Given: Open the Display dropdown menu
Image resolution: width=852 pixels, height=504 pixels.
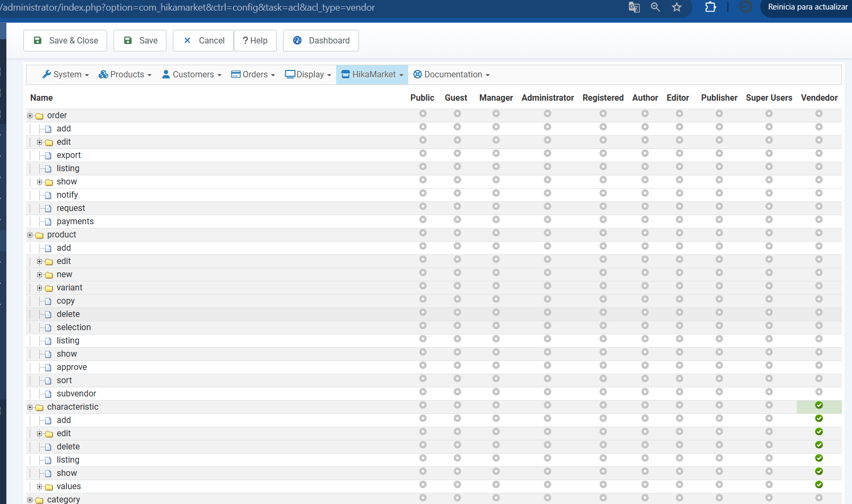Looking at the screenshot, I should pyautogui.click(x=308, y=75).
